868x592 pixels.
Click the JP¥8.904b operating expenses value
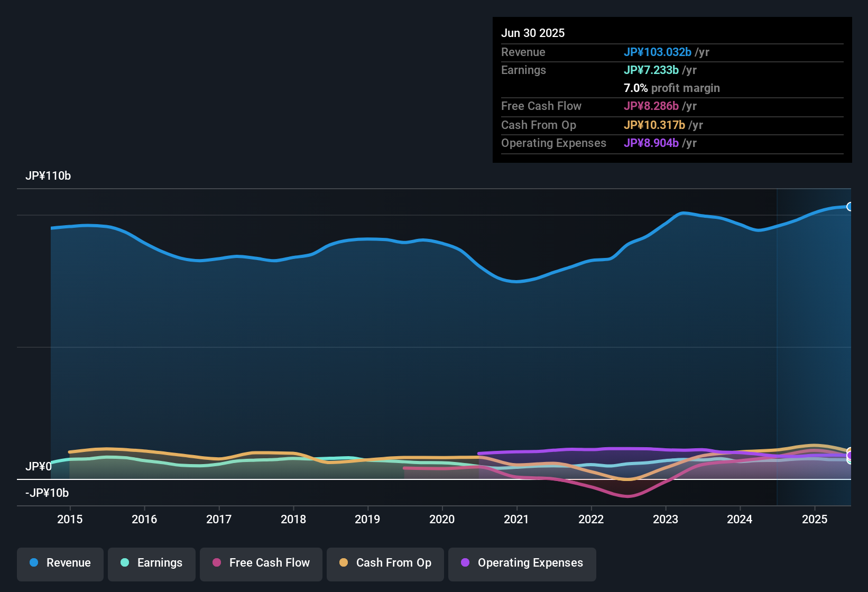pos(651,143)
